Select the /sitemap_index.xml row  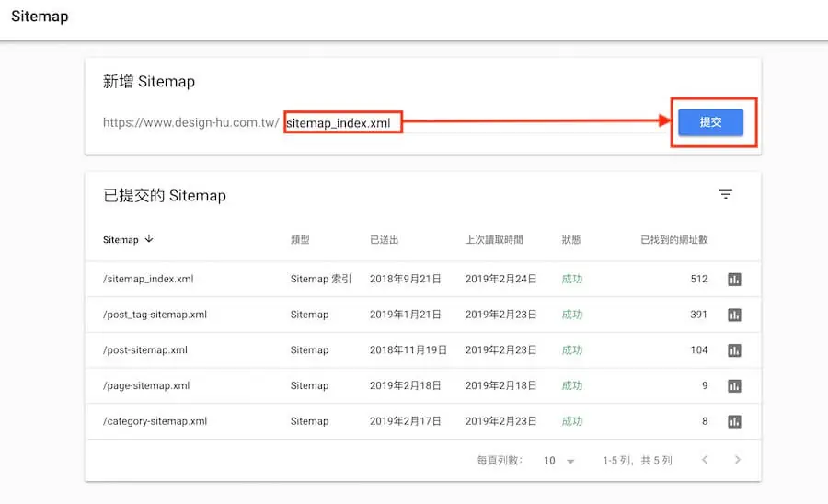coord(423,280)
